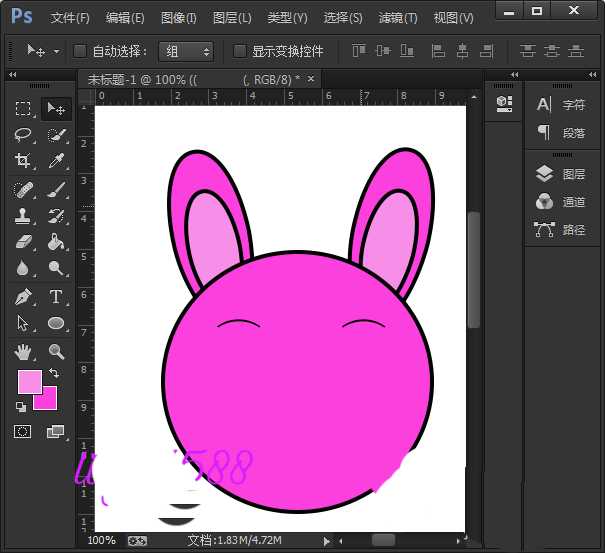This screenshot has width=605, height=553.
Task: Open the 组 auto-select dropdown
Action: click(x=190, y=51)
